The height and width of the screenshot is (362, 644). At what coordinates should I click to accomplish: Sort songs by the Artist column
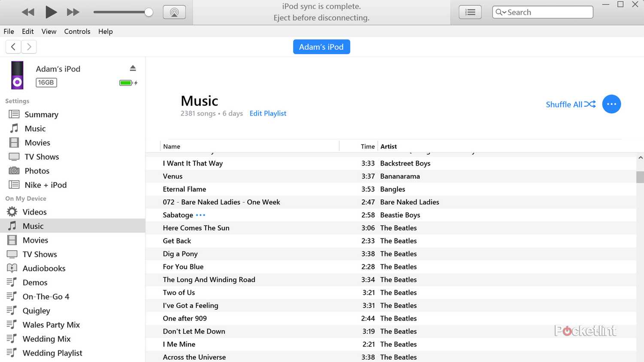pyautogui.click(x=389, y=146)
